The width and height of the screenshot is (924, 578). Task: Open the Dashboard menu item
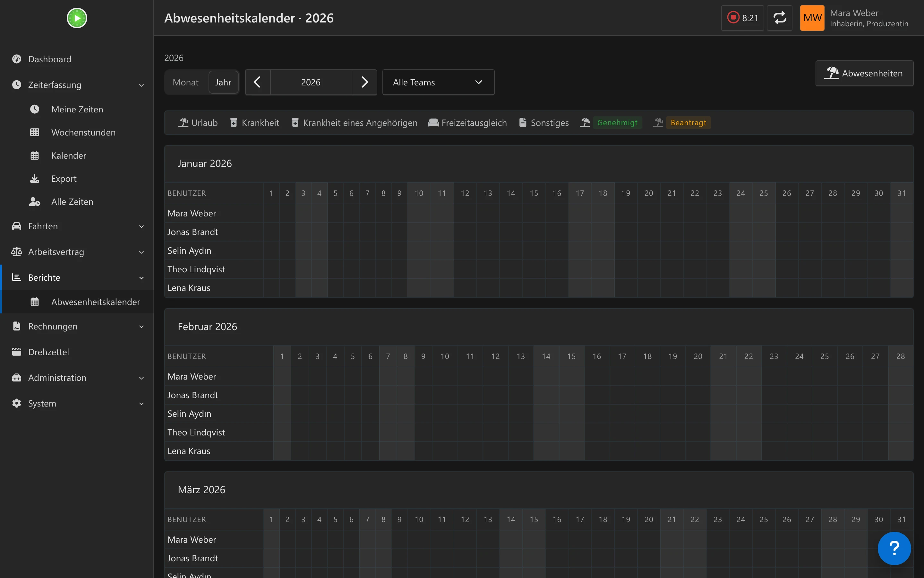77,59
